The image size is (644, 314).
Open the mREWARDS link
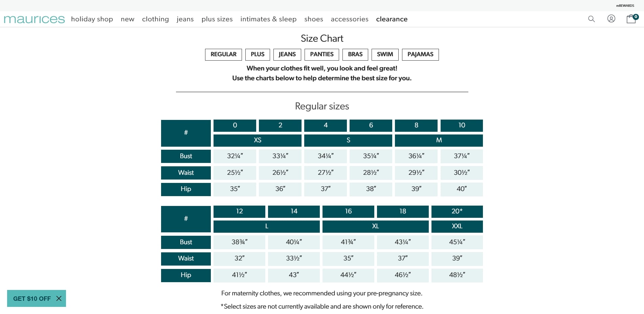625,6
